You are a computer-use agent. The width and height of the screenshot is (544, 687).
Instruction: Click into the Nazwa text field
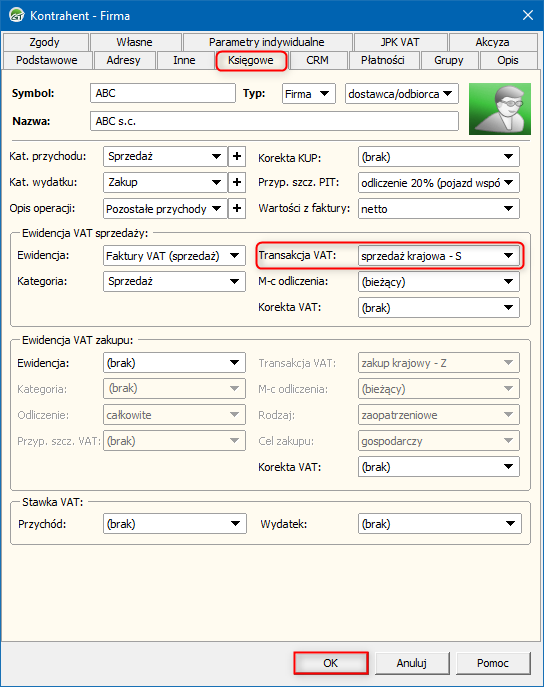pos(274,121)
